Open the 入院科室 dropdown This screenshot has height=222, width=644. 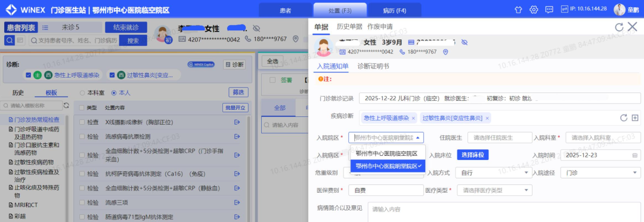point(603,138)
